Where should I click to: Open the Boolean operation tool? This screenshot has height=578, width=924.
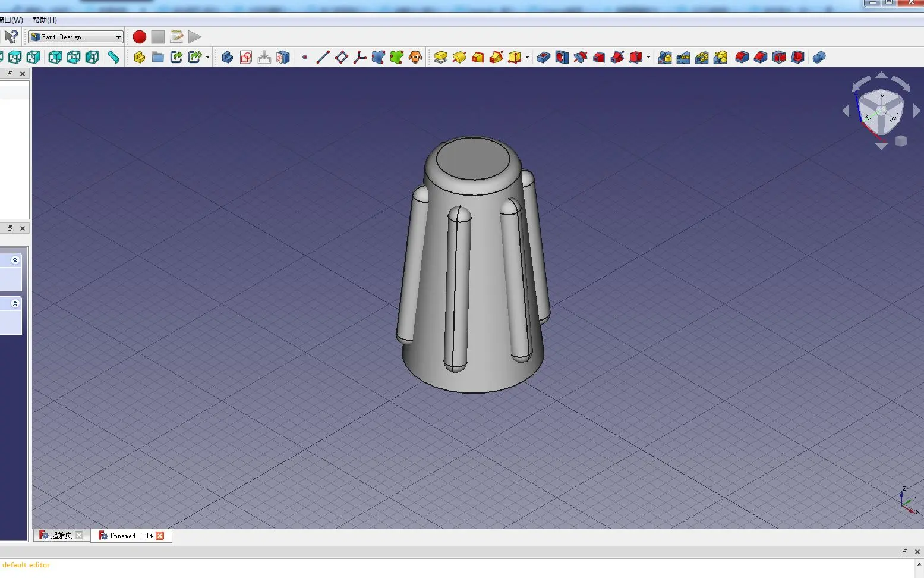point(819,57)
